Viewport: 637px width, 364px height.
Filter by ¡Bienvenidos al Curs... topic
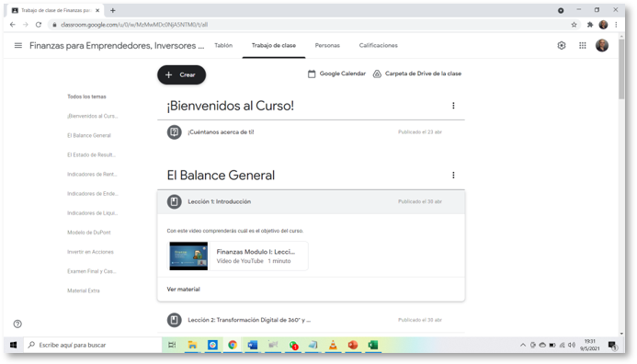pyautogui.click(x=93, y=116)
